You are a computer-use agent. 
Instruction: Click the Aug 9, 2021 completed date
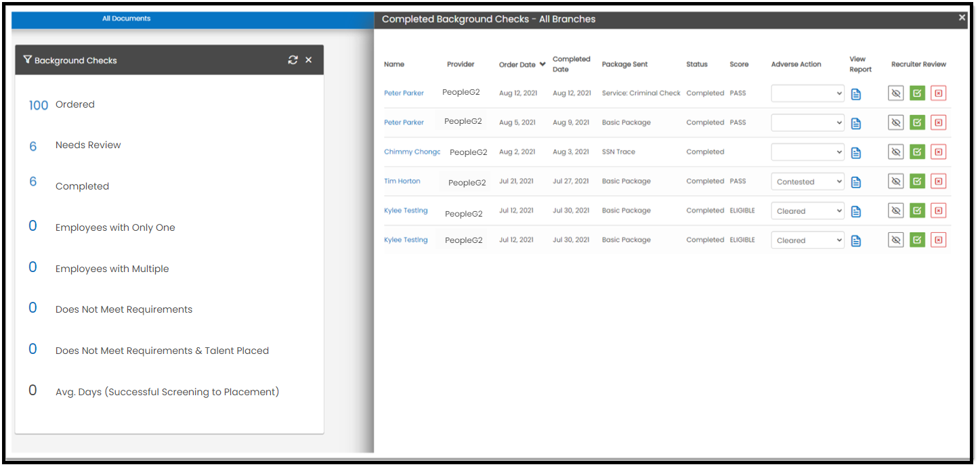[571, 122]
